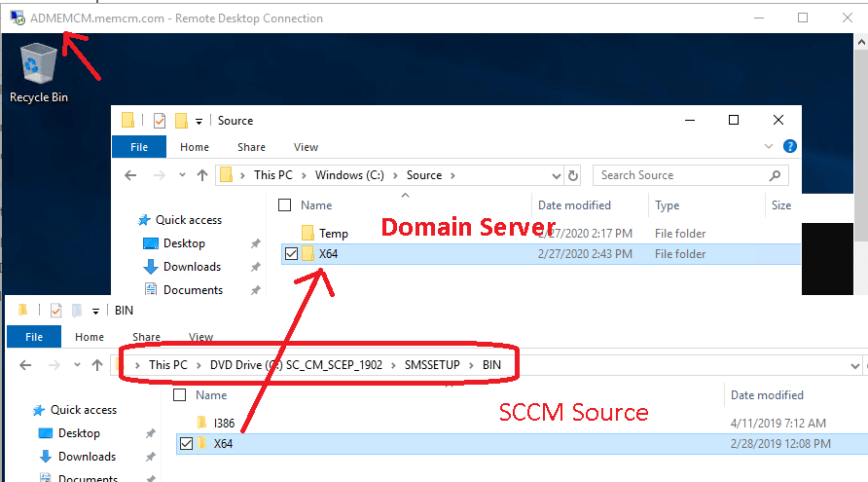Click Remote Desktop vertical scrollbar up arrow

(x=861, y=42)
